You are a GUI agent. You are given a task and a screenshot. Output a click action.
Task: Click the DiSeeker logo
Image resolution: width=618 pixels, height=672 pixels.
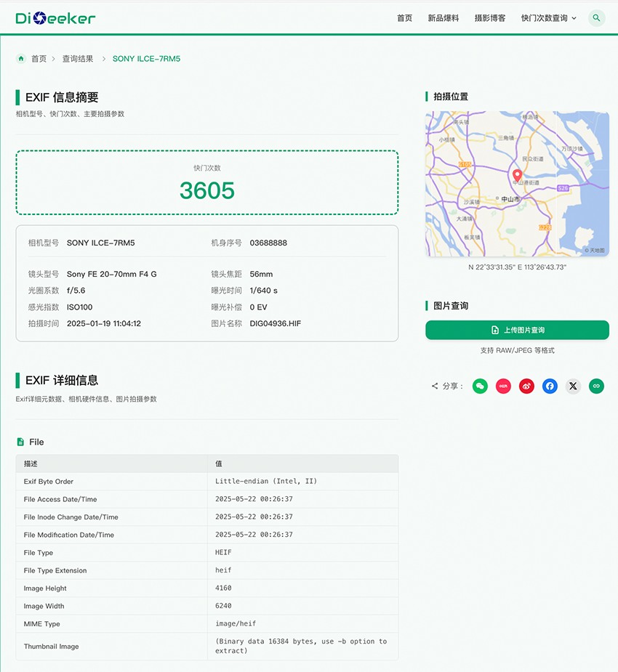55,18
